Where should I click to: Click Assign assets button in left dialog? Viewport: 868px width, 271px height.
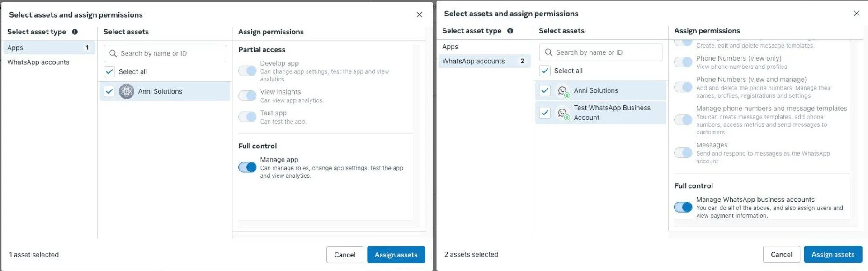396,255
